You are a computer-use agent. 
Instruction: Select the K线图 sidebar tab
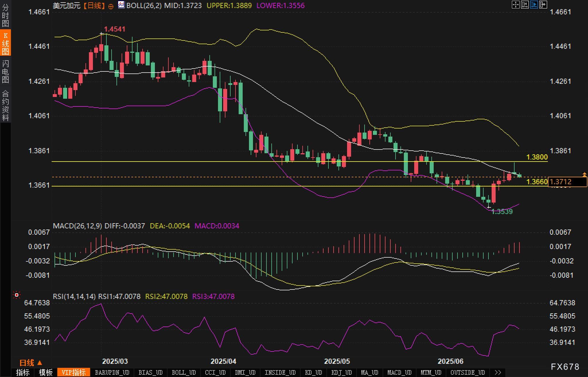5,44
